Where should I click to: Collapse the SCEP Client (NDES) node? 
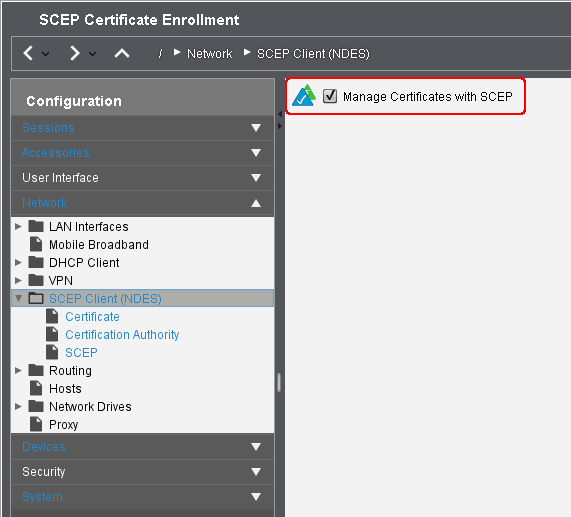18,299
